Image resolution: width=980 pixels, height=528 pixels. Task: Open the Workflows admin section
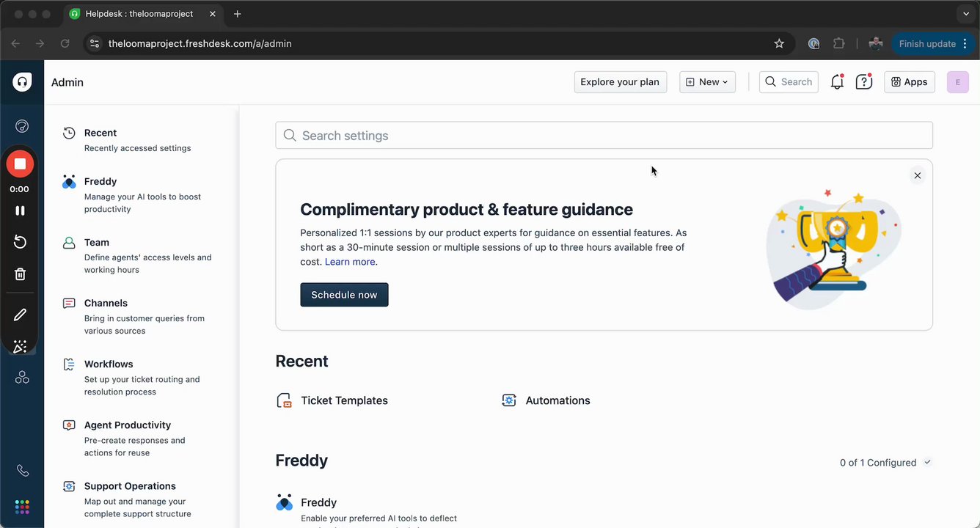(109, 364)
